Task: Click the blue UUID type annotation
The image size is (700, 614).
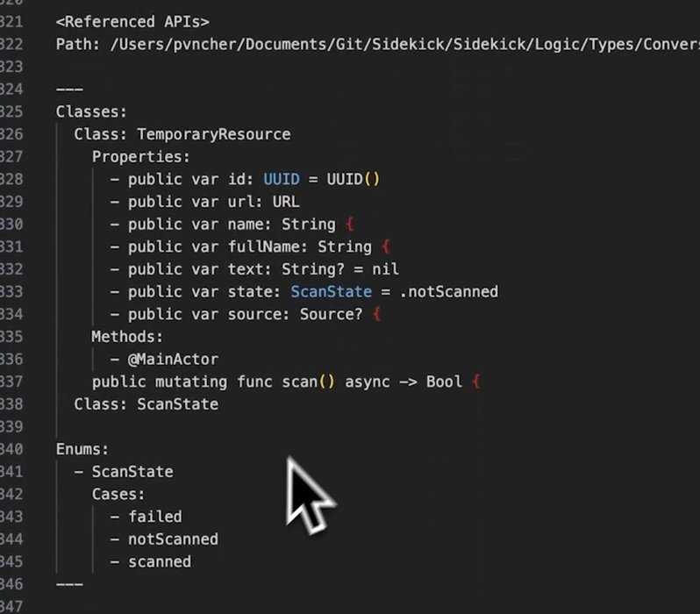Action: point(281,179)
